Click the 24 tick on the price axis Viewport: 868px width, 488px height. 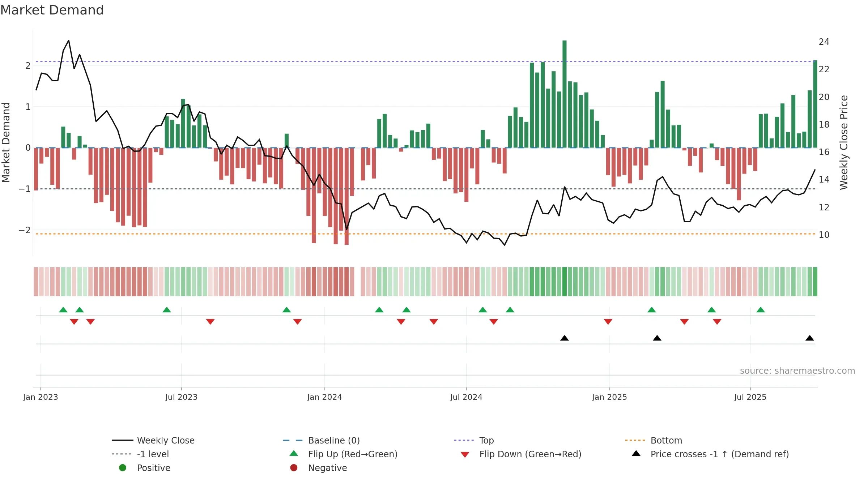[824, 42]
